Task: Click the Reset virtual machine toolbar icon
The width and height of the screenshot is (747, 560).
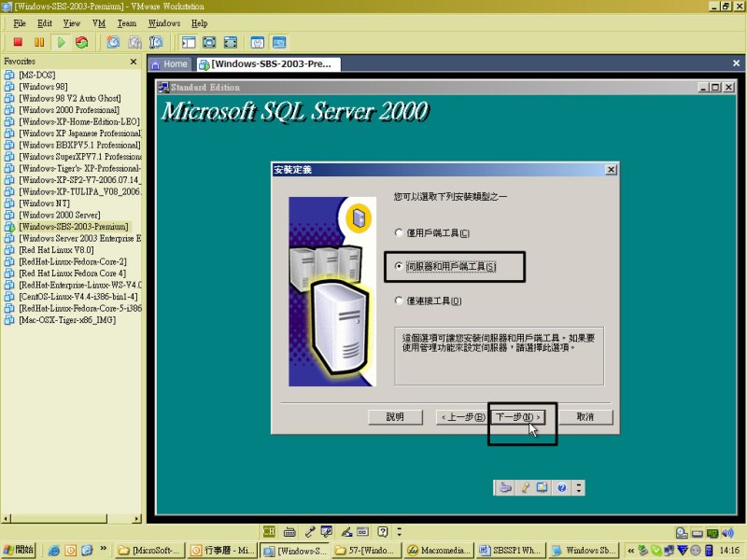Action: (x=82, y=42)
